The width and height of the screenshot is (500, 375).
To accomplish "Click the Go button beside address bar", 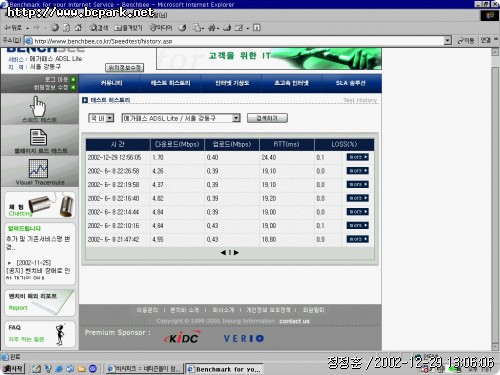I will point(466,41).
